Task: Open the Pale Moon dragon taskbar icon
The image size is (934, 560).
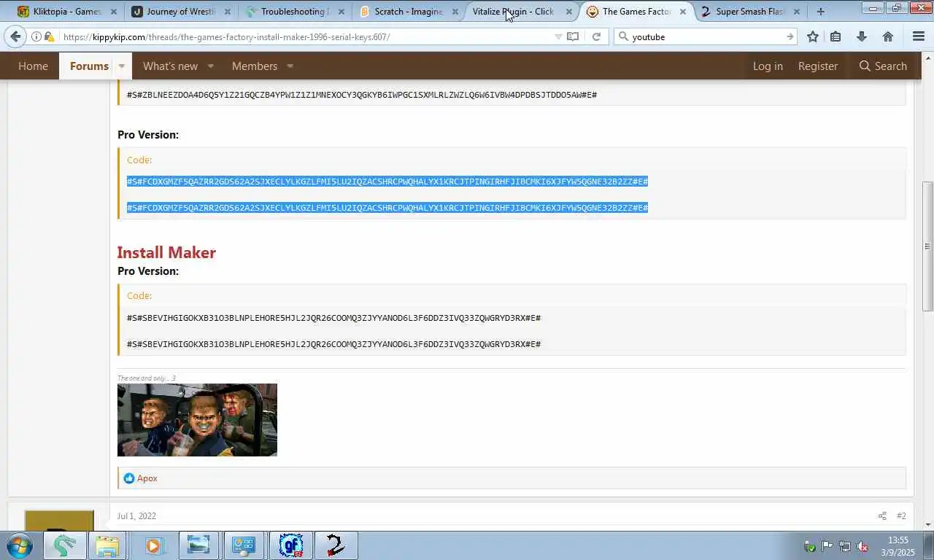Action: [x=64, y=545]
